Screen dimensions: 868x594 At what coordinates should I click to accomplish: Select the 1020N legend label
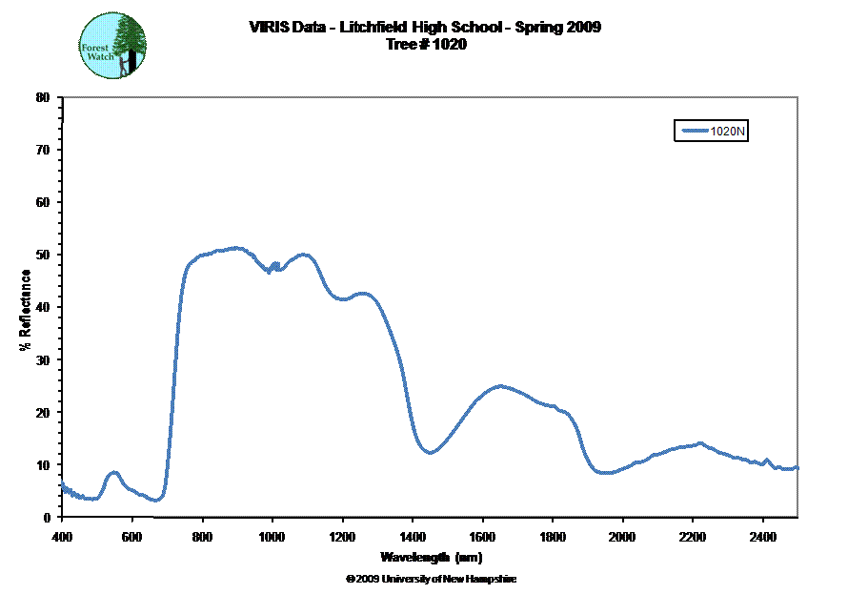coord(727,133)
